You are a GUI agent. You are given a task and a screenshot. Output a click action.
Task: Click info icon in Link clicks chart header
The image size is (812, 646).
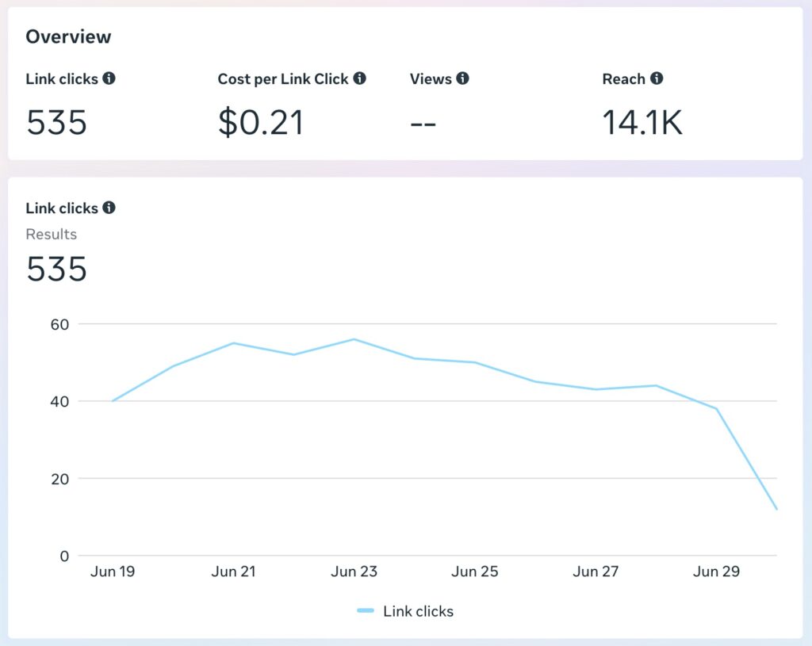[109, 208]
